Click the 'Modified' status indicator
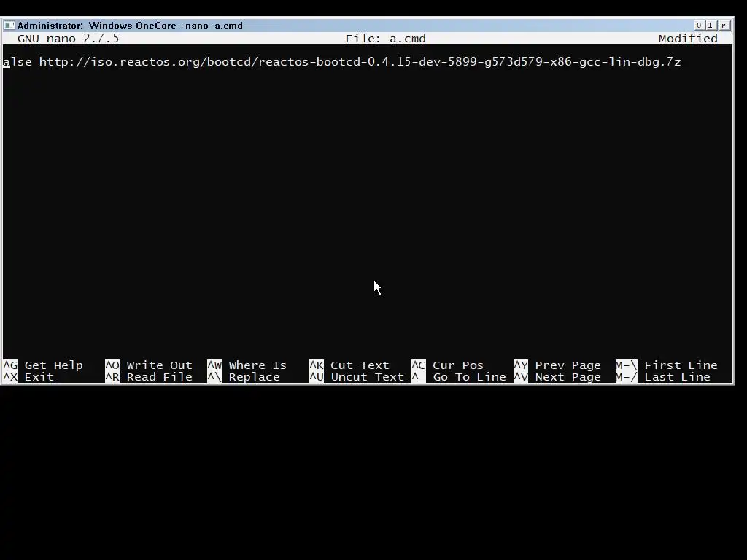The image size is (747, 560). [688, 39]
